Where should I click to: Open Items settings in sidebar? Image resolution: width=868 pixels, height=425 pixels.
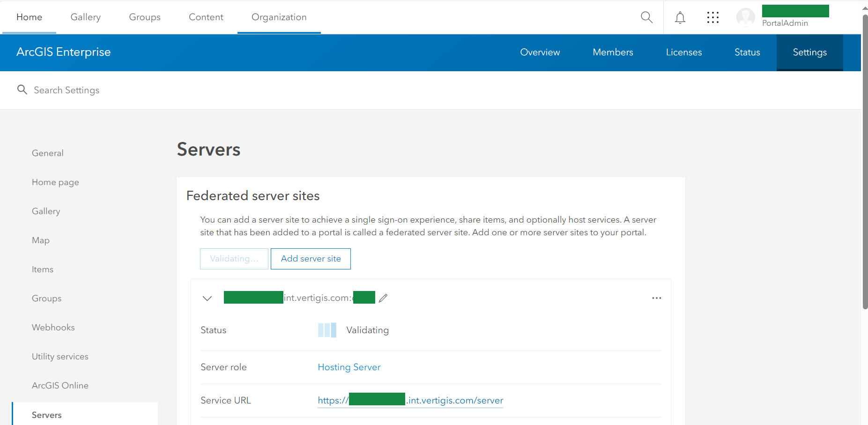tap(42, 269)
